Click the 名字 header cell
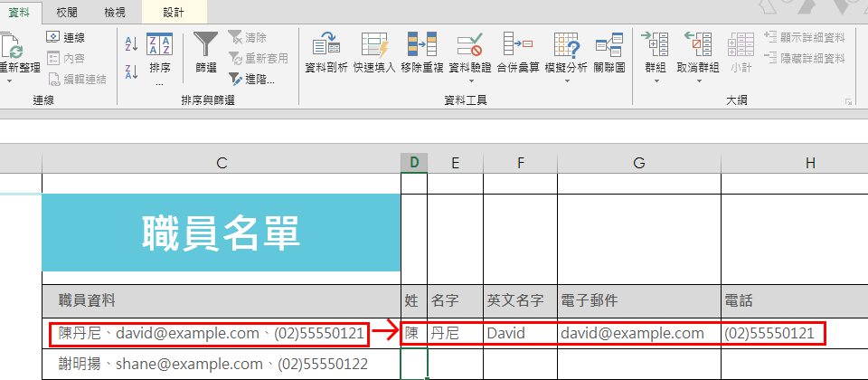 (455, 300)
